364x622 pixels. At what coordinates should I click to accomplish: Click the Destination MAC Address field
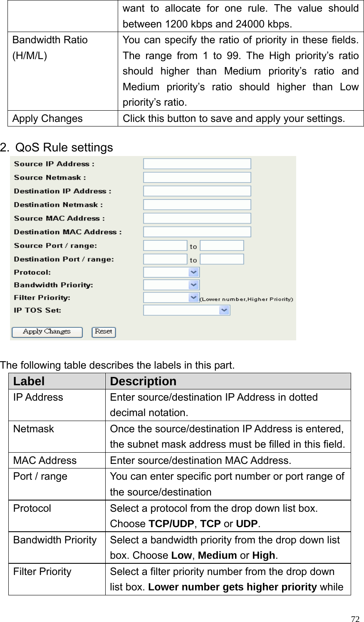coord(197,232)
